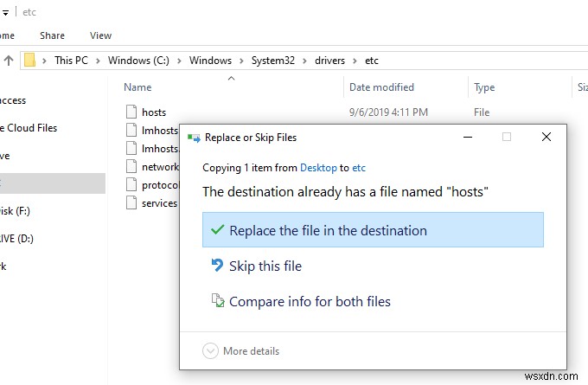This screenshot has width=588, height=385.
Task: Sort by Name column header
Action: [x=137, y=87]
